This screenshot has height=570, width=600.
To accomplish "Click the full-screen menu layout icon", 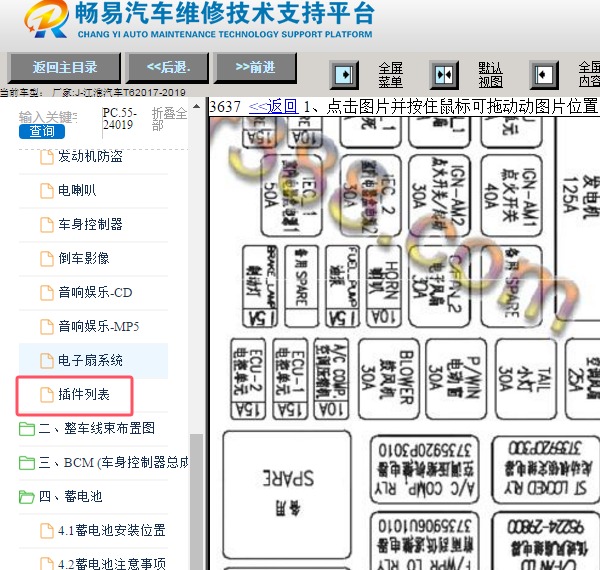I will [344, 75].
